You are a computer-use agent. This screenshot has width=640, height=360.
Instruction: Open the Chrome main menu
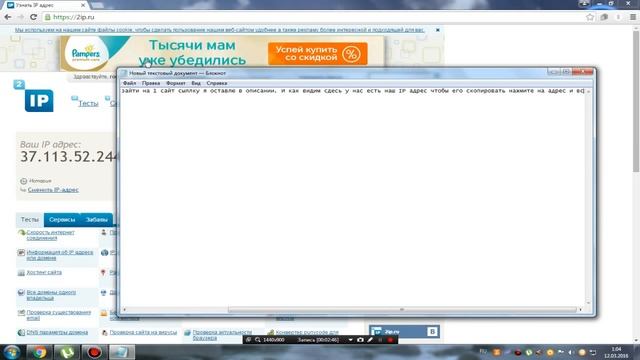(633, 17)
